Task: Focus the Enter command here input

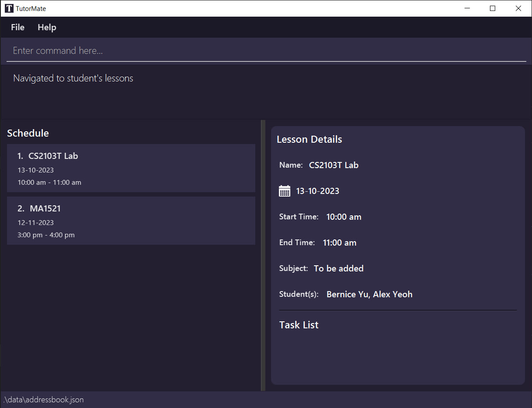Action: [266, 51]
